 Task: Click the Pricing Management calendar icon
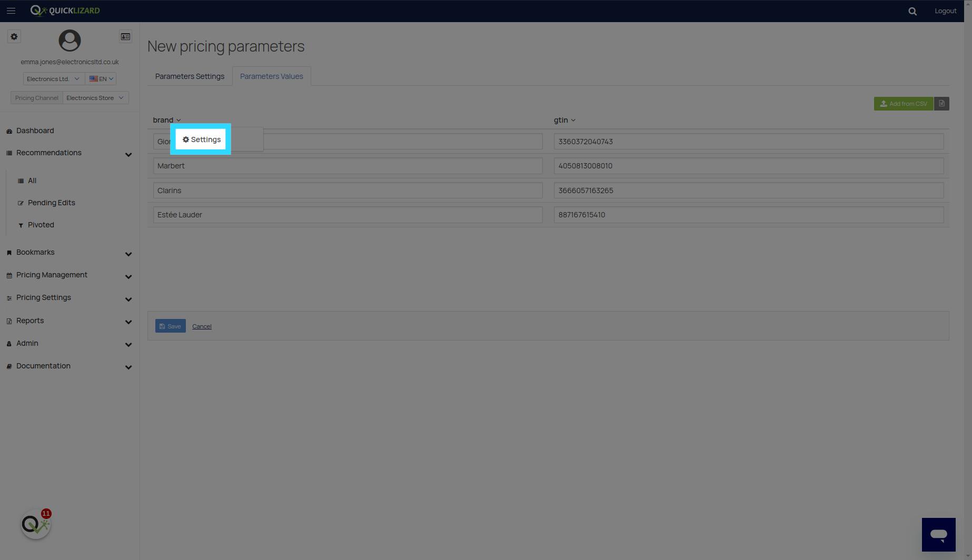pos(9,275)
